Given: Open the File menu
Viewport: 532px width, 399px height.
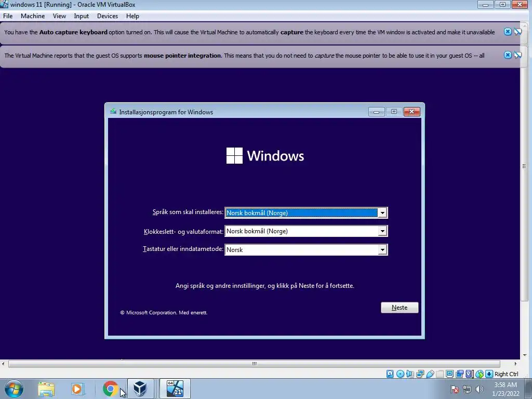Looking at the screenshot, I should (x=8, y=16).
